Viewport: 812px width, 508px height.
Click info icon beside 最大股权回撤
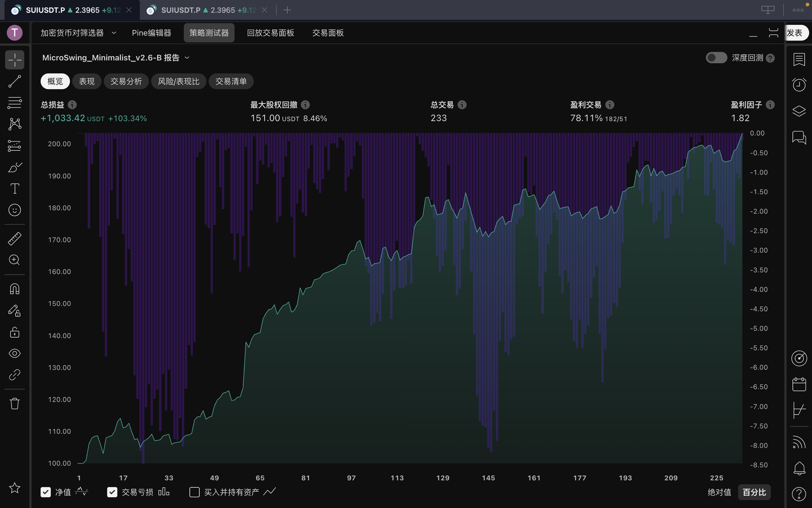pos(305,105)
